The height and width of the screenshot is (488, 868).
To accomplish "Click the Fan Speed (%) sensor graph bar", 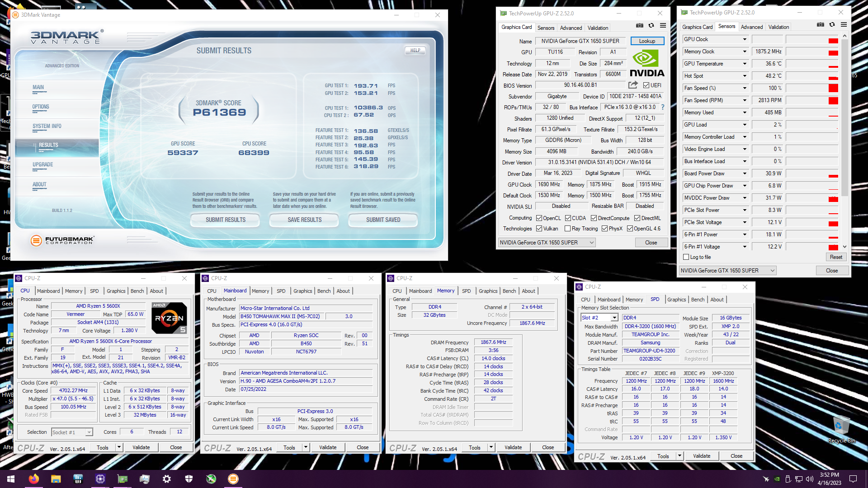I will (x=812, y=88).
